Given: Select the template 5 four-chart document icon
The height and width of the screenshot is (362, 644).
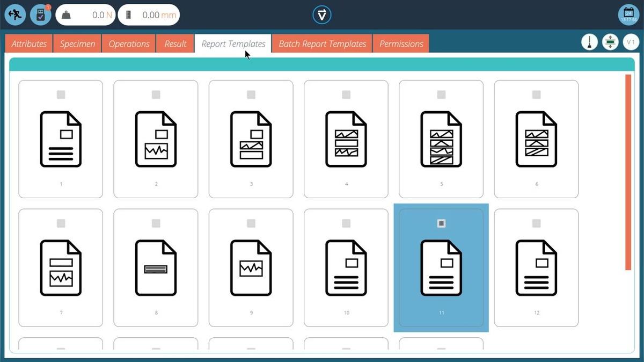Looking at the screenshot, I should (441, 139).
